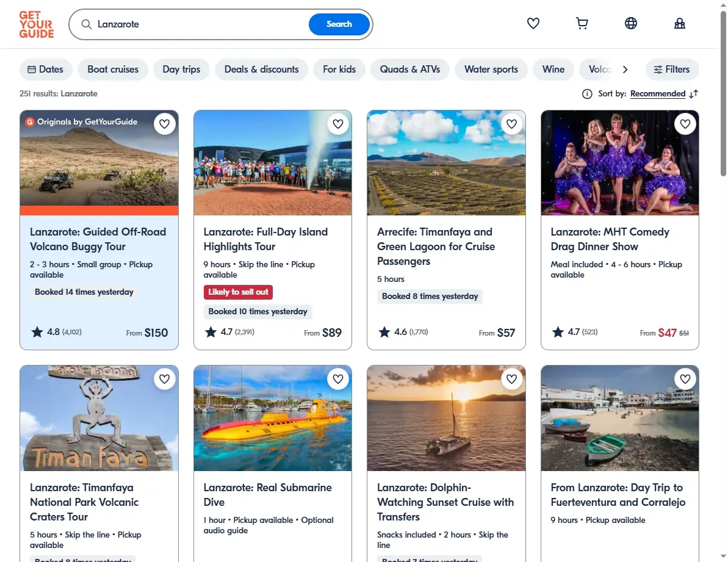Click the vineyard landscape photo thumbnail
The image size is (728, 562).
coord(446,163)
